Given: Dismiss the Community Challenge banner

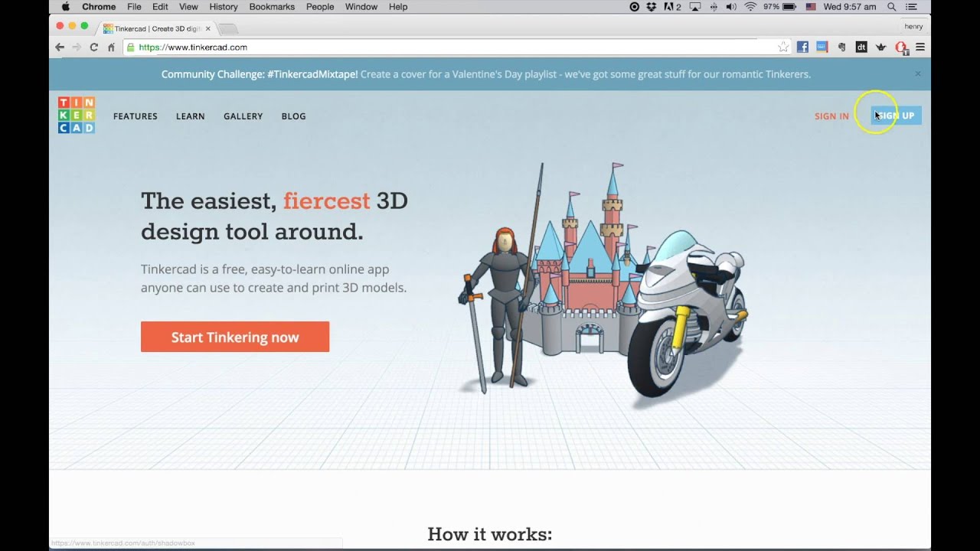Looking at the screenshot, I should tap(918, 74).
